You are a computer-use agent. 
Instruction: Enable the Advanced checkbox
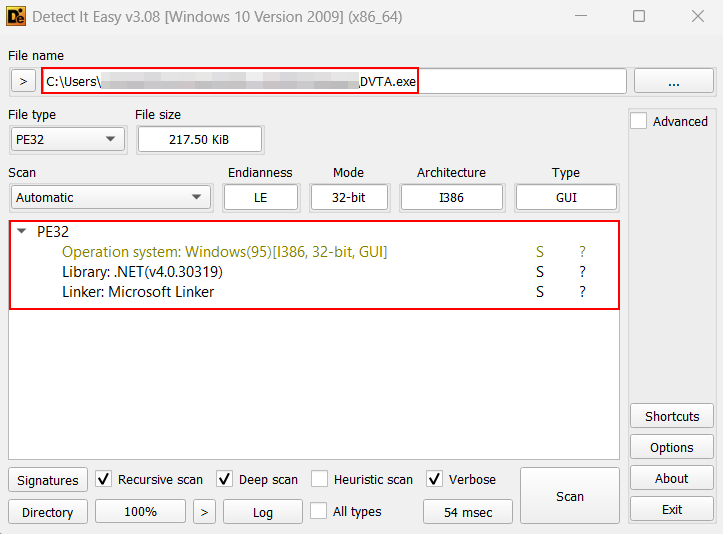click(x=639, y=121)
